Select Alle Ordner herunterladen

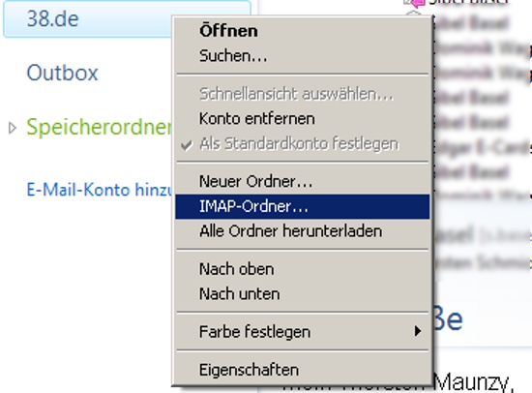tap(303, 231)
